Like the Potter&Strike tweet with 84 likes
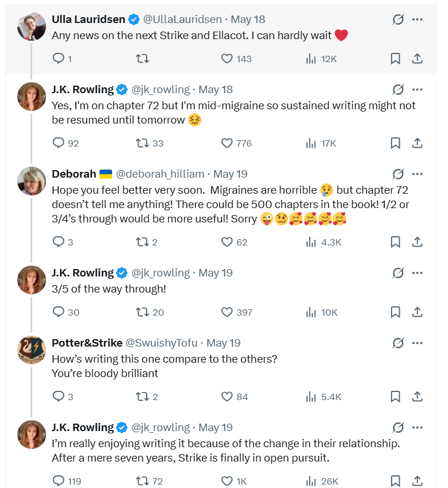This screenshot has width=448, height=488. coord(235,397)
